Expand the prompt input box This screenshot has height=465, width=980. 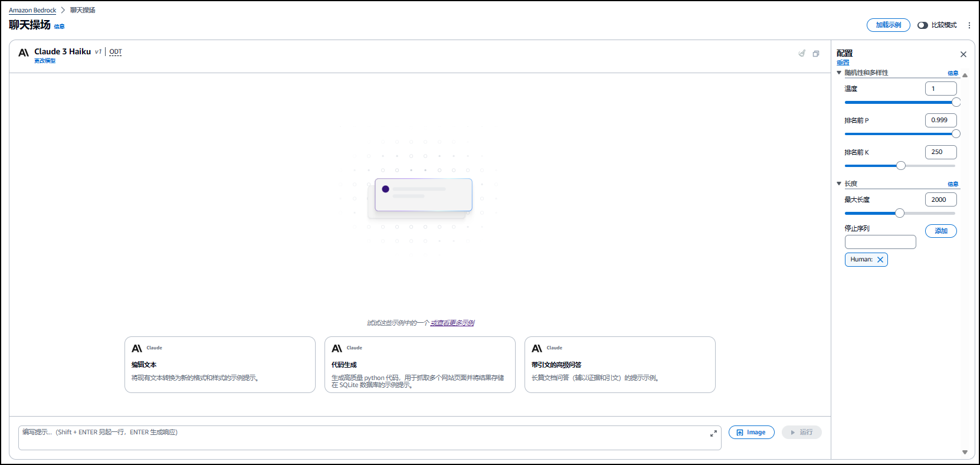(x=713, y=433)
